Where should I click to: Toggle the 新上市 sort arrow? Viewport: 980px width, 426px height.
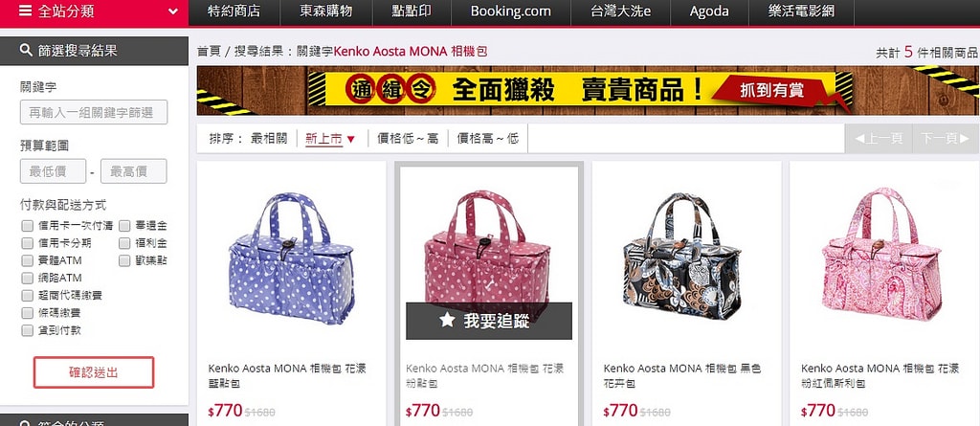click(x=350, y=139)
